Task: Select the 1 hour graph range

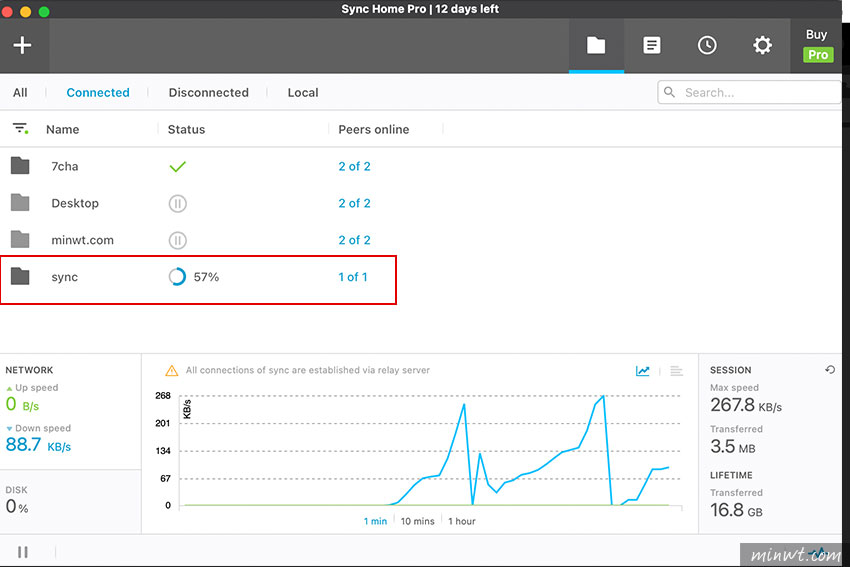Action: (x=461, y=521)
